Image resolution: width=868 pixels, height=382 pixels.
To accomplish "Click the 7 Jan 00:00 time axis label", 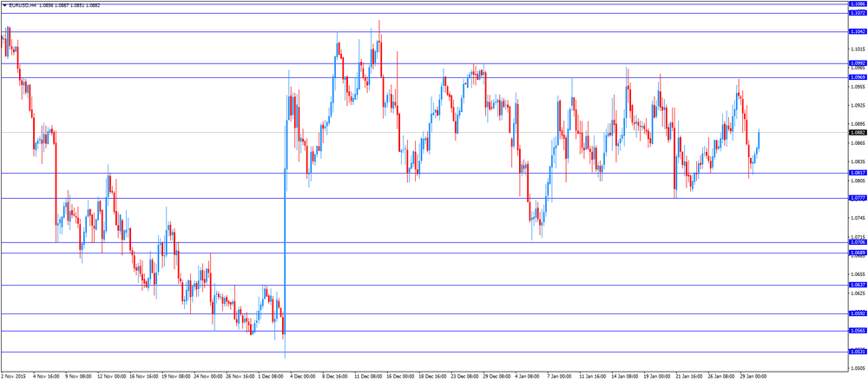I will coord(558,375).
